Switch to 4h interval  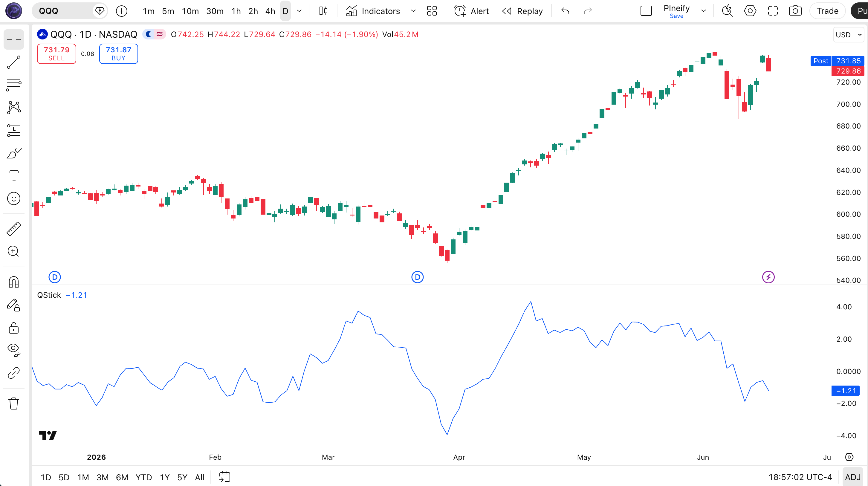(270, 11)
